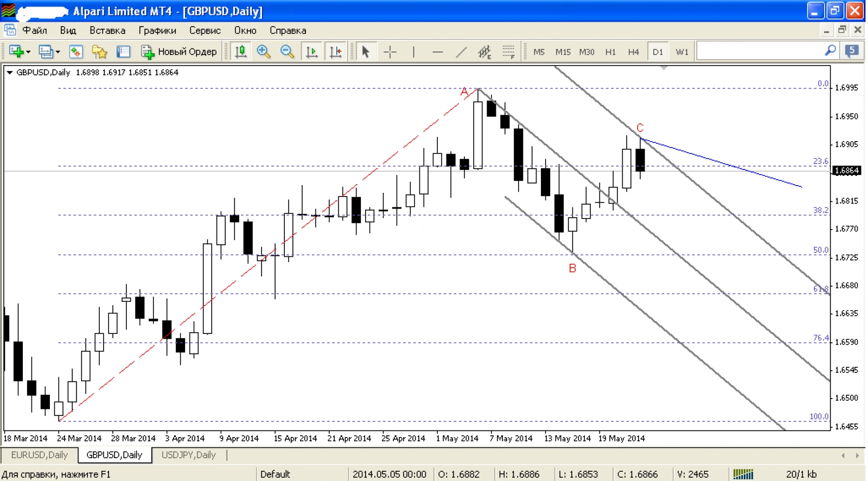Switch to the H4 timeframe
Viewport: 868px width, 481px height.
633,52
